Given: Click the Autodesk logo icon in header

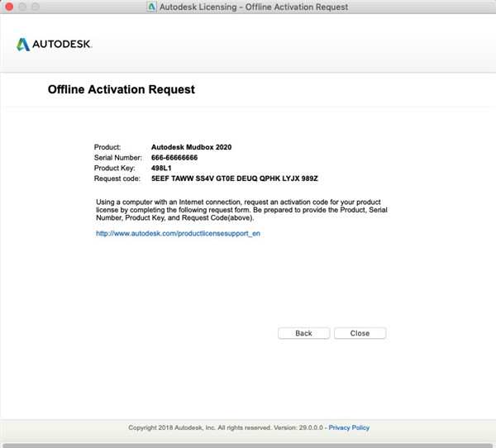Looking at the screenshot, I should 23,44.
